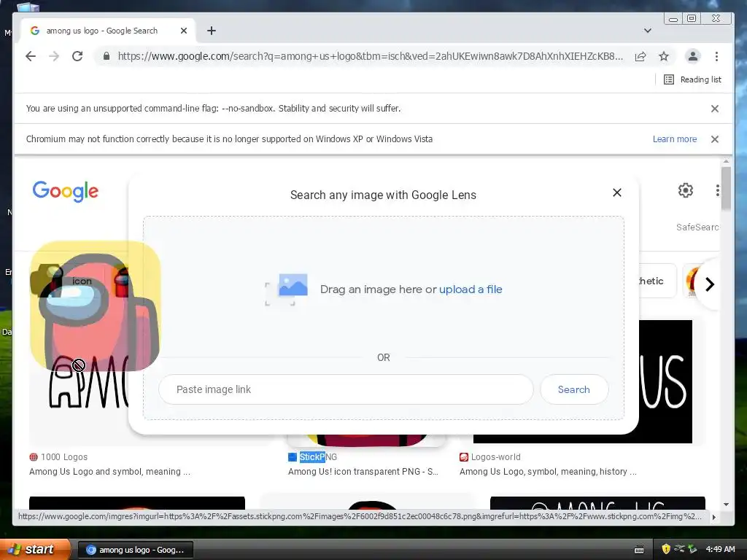Click the forward navigation arrow

pyautogui.click(x=54, y=56)
